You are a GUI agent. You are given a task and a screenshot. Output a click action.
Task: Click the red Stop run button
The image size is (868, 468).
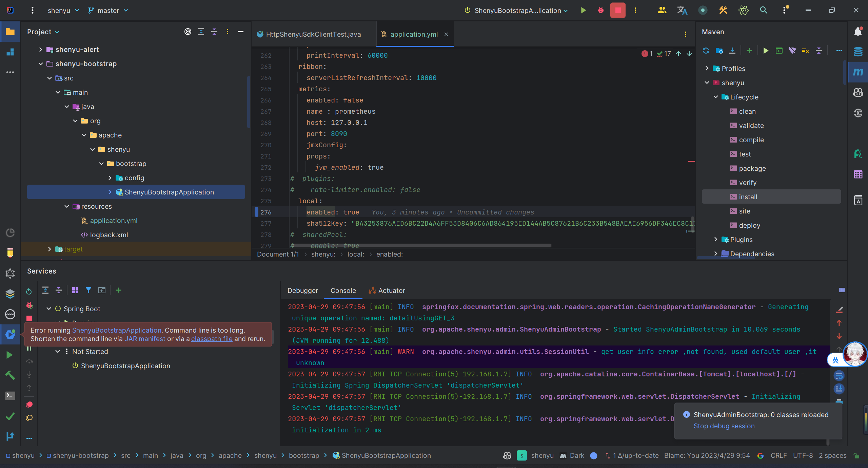point(618,10)
